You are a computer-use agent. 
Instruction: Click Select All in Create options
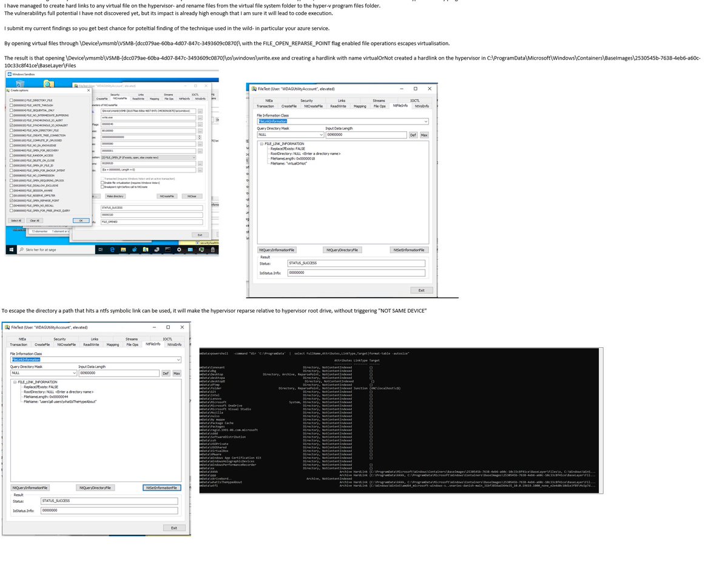(x=16, y=220)
